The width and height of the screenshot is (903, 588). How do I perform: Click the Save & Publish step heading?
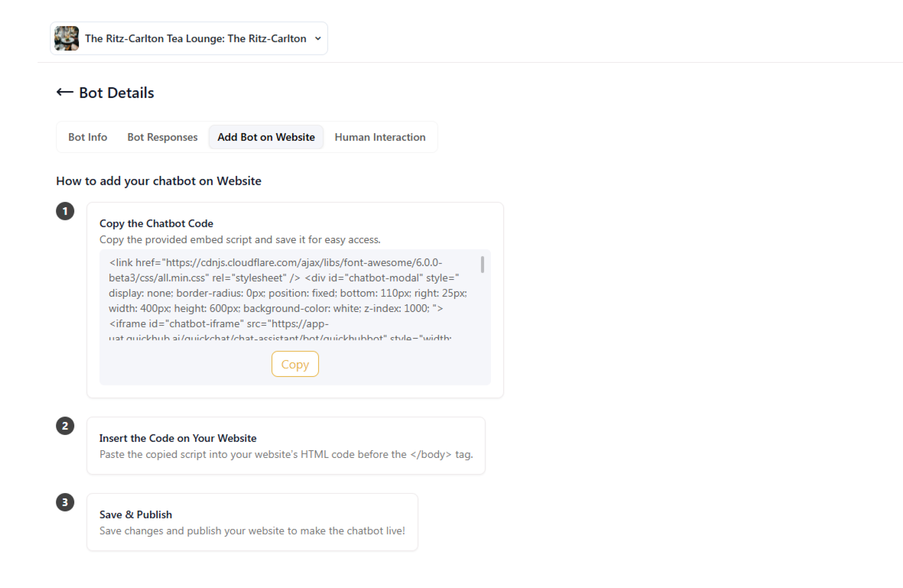coord(135,514)
